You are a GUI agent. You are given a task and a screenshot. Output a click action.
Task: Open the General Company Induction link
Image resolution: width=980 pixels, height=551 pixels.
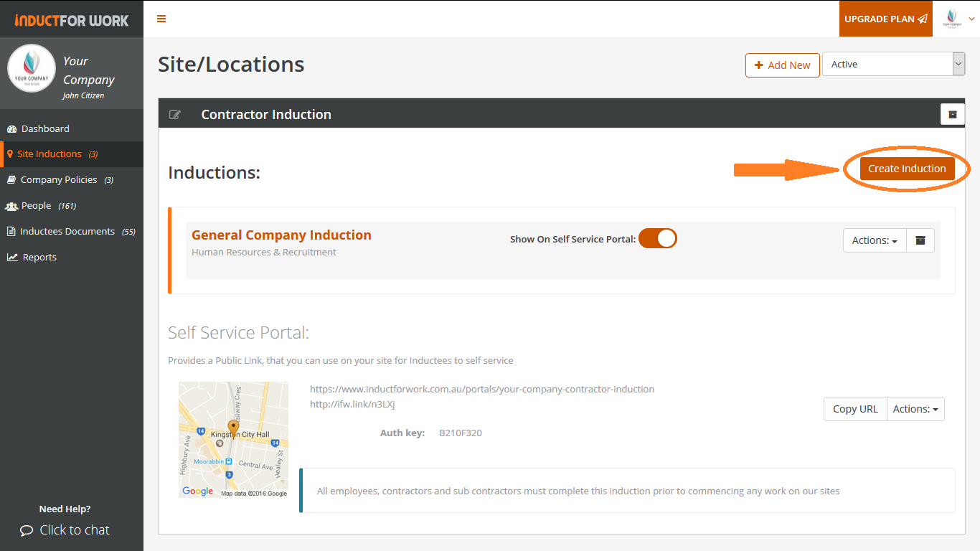coord(281,235)
